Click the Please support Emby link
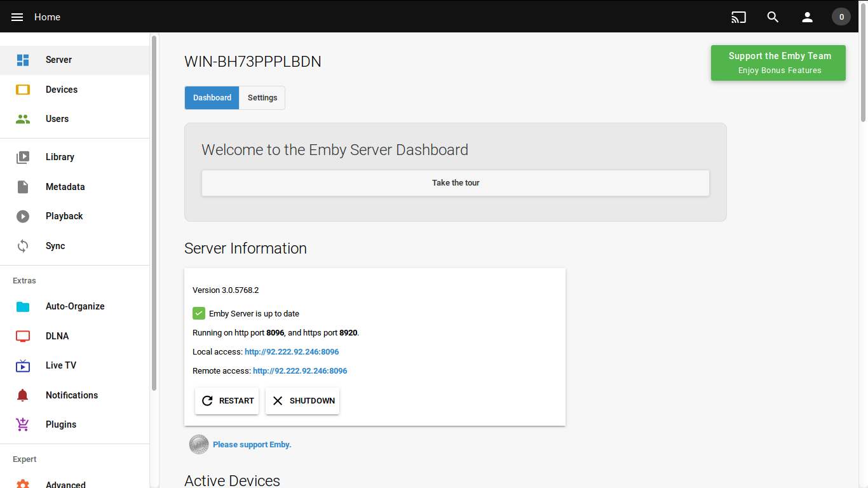This screenshot has height=488, width=868. coord(252,445)
